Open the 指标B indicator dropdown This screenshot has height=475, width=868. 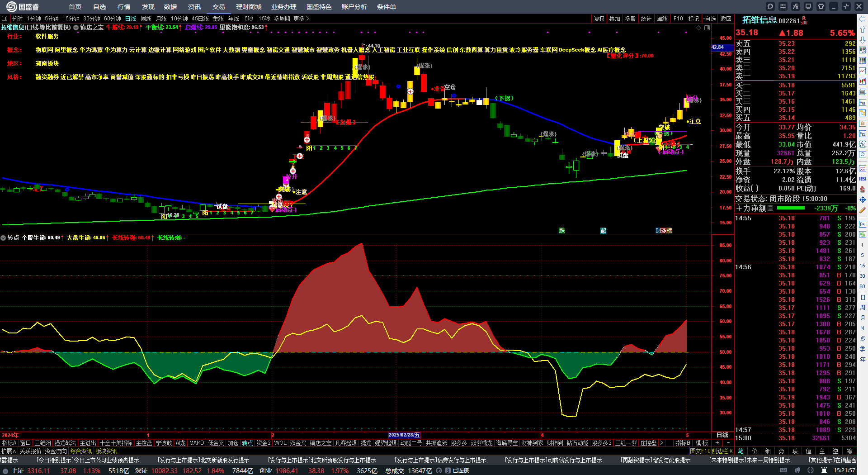pyautogui.click(x=683, y=443)
